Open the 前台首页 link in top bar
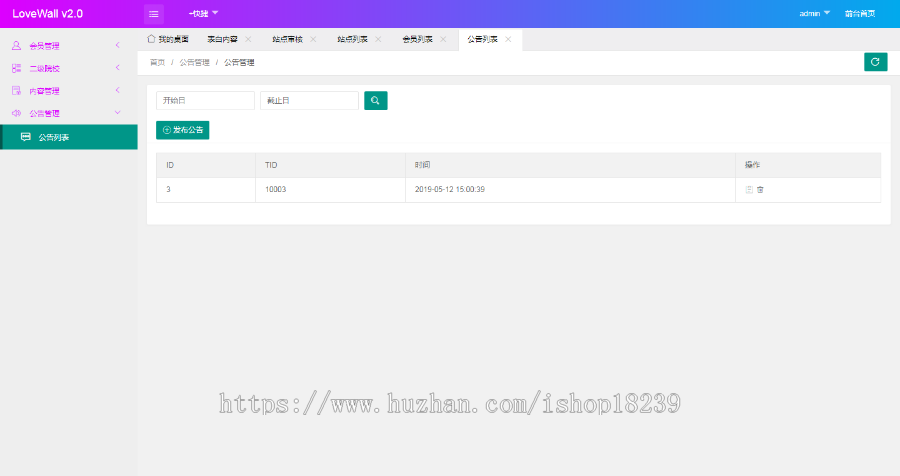This screenshot has width=900, height=476. 860,13
